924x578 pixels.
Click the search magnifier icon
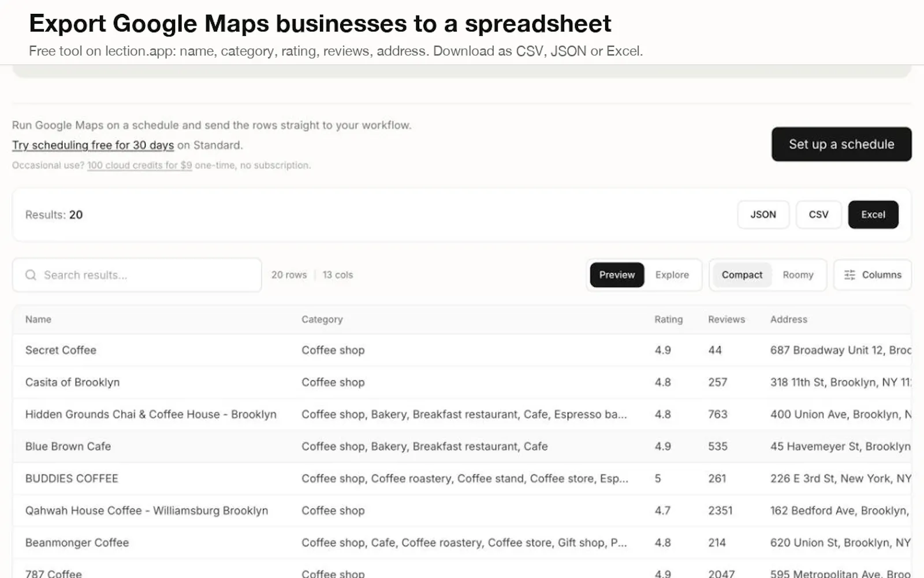pos(31,275)
